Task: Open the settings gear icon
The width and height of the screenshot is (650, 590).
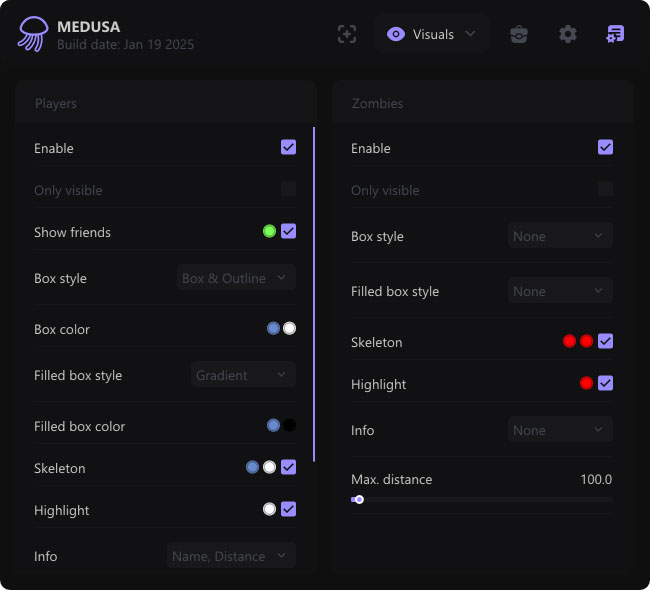Action: [x=568, y=34]
